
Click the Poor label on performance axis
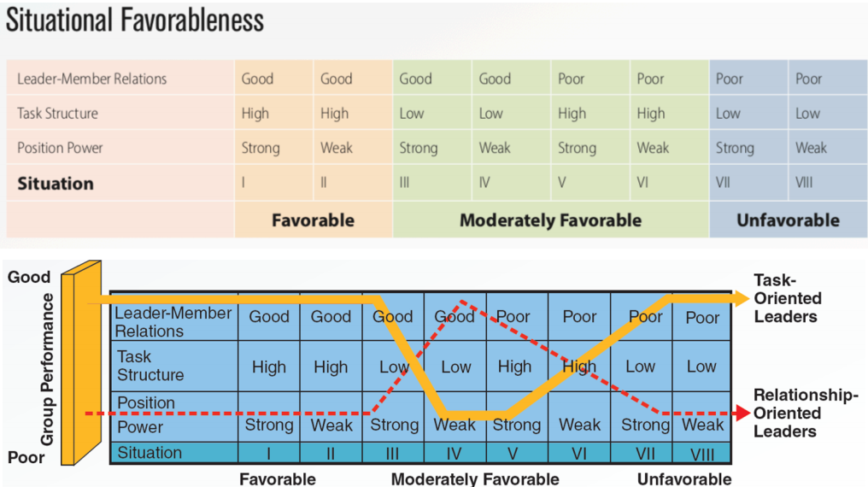tap(26, 458)
